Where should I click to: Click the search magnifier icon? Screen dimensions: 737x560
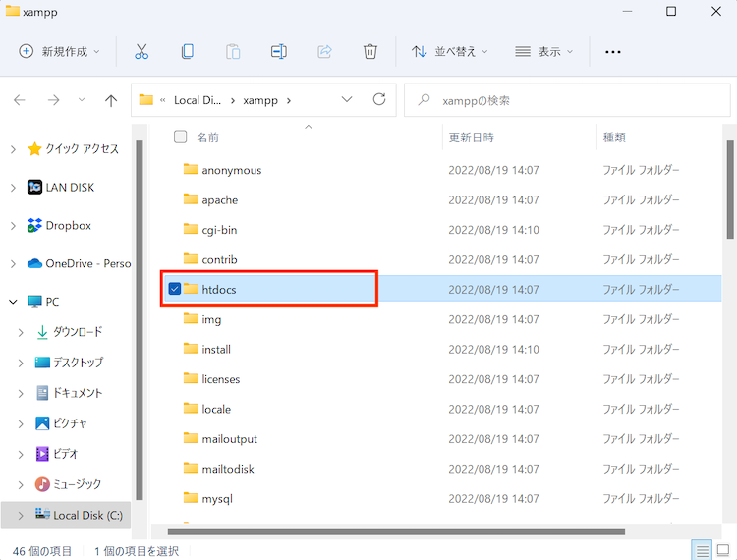coord(424,99)
